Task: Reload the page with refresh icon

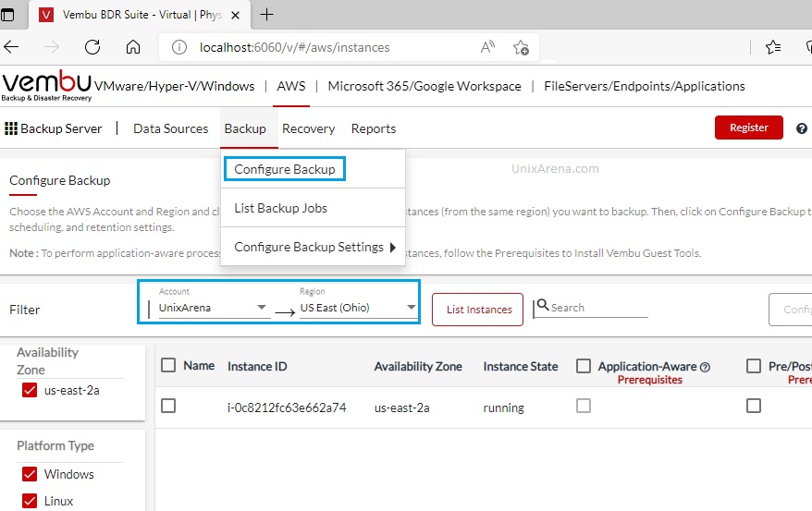Action: click(x=92, y=47)
